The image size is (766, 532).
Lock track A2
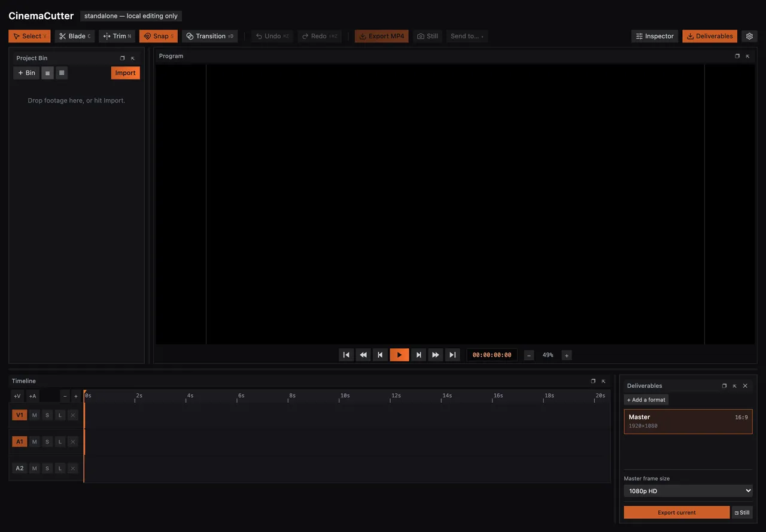pyautogui.click(x=60, y=468)
